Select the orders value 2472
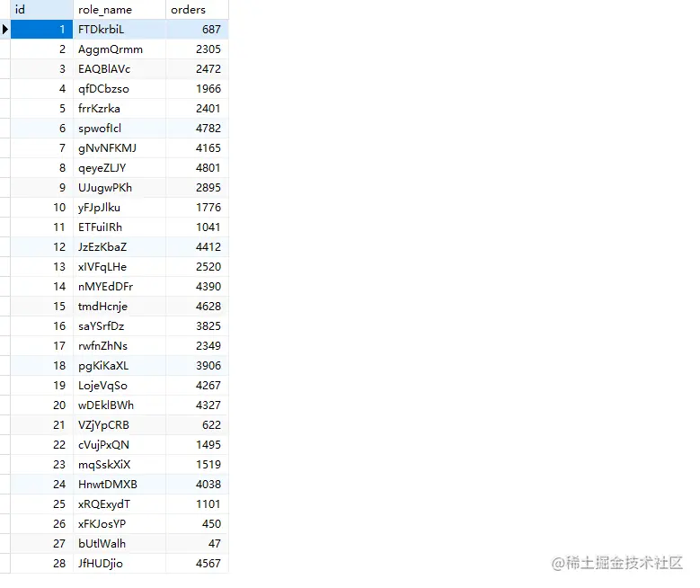The image size is (700, 588). tap(197, 69)
